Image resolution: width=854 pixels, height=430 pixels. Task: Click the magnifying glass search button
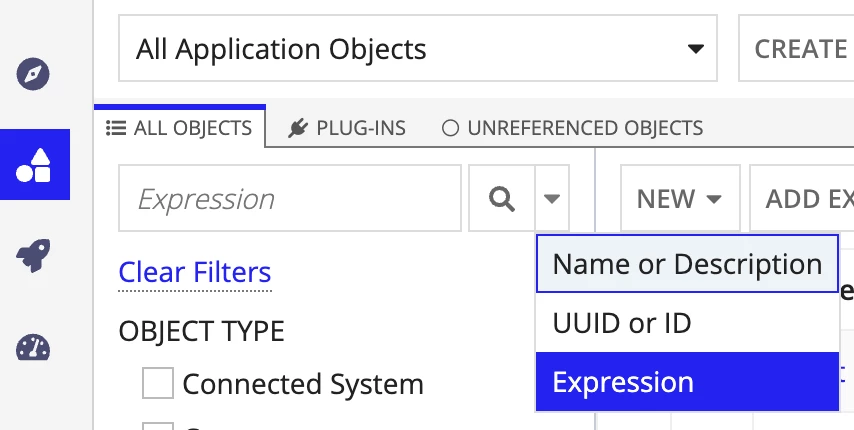(x=502, y=199)
